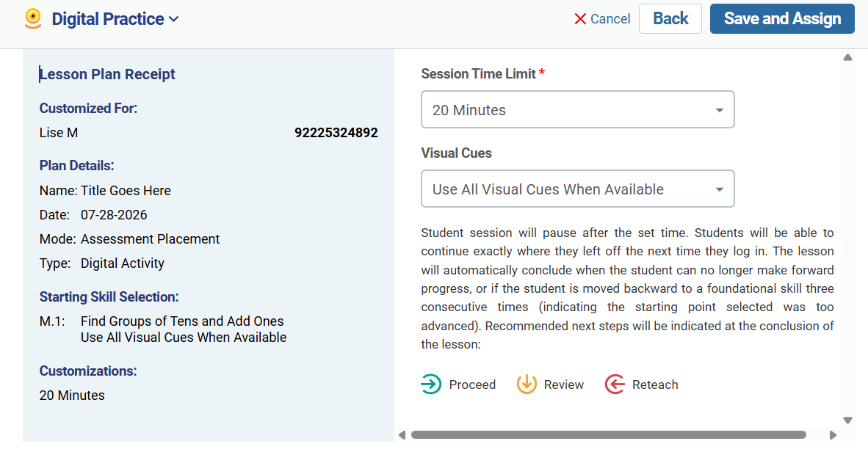Click the red X cancel icon

(x=580, y=19)
